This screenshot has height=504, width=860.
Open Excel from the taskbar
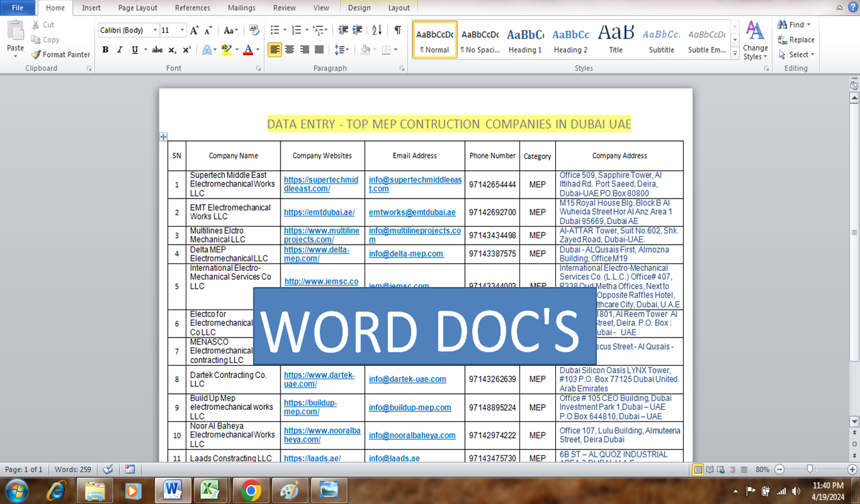tap(211, 491)
